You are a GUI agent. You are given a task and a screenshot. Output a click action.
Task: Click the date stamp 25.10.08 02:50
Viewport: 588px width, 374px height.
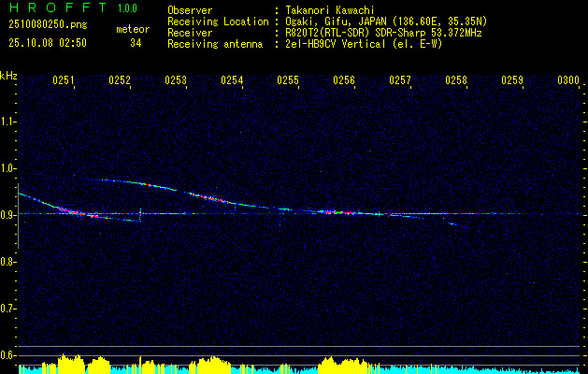tap(48, 43)
